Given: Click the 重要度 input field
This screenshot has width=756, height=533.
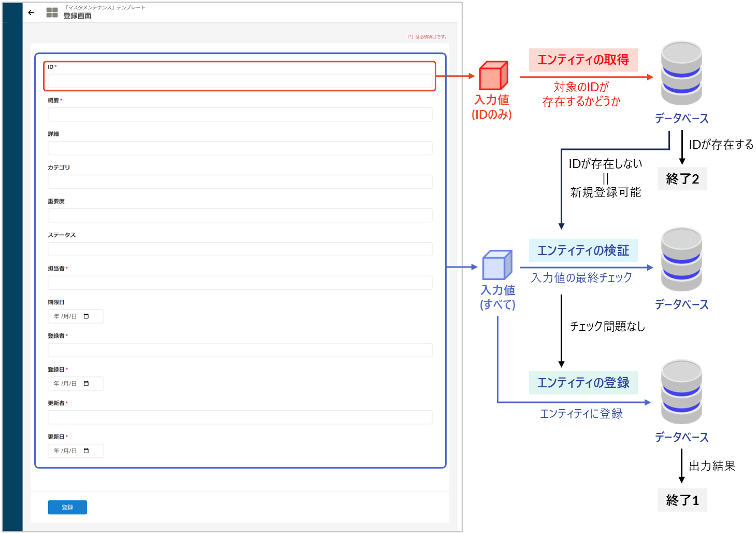Looking at the screenshot, I should [x=240, y=216].
